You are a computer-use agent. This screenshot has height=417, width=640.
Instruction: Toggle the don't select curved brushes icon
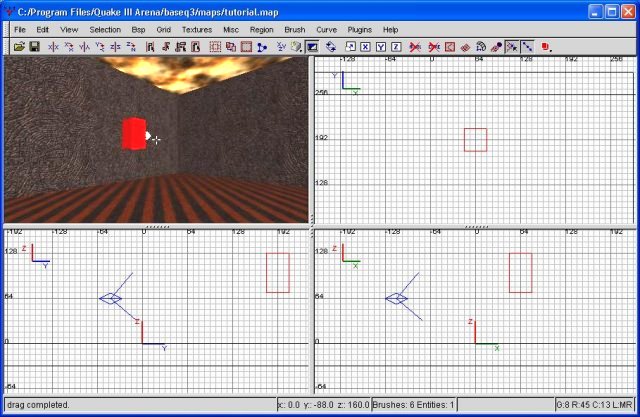[x=415, y=47]
